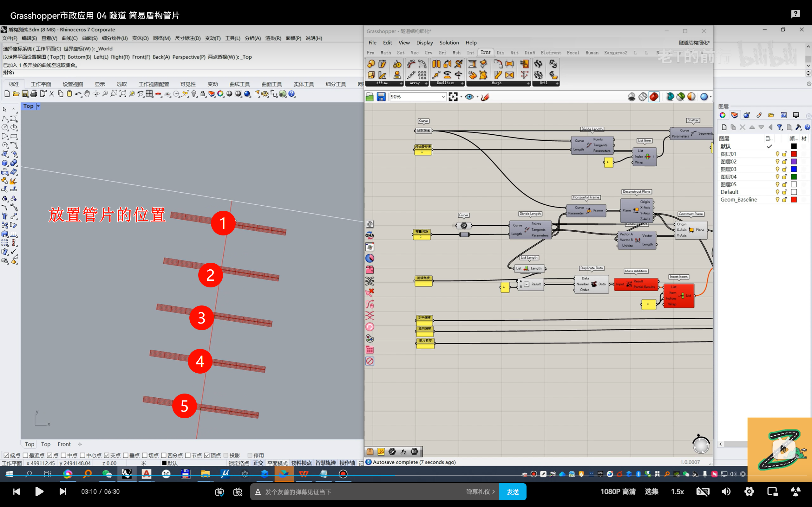
Task: Click the sketch brush icon in canvas toolbar
Action: [x=485, y=97]
